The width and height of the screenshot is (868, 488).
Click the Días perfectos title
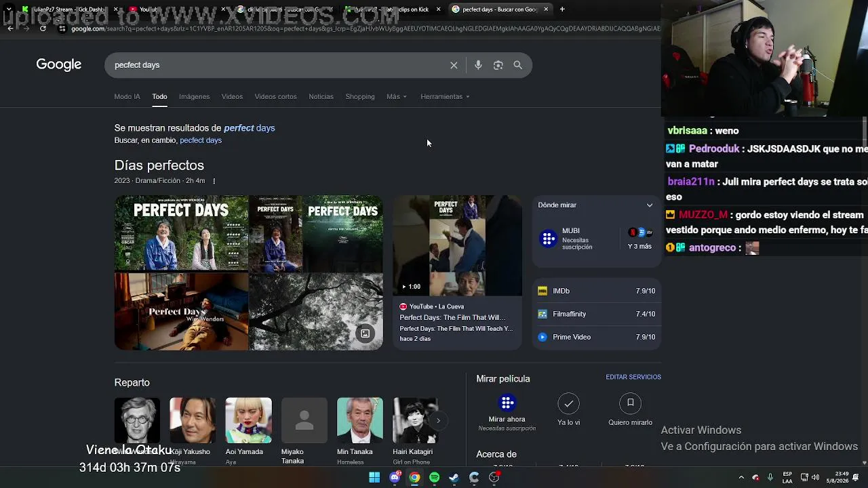tap(159, 165)
